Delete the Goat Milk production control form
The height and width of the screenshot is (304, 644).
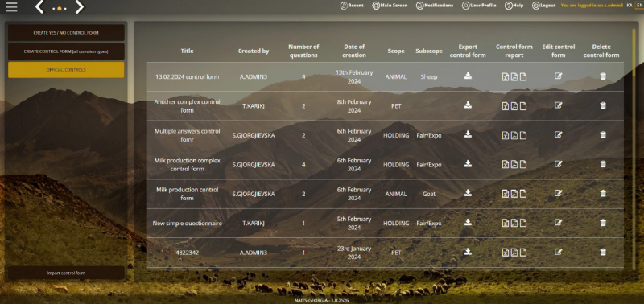(603, 193)
